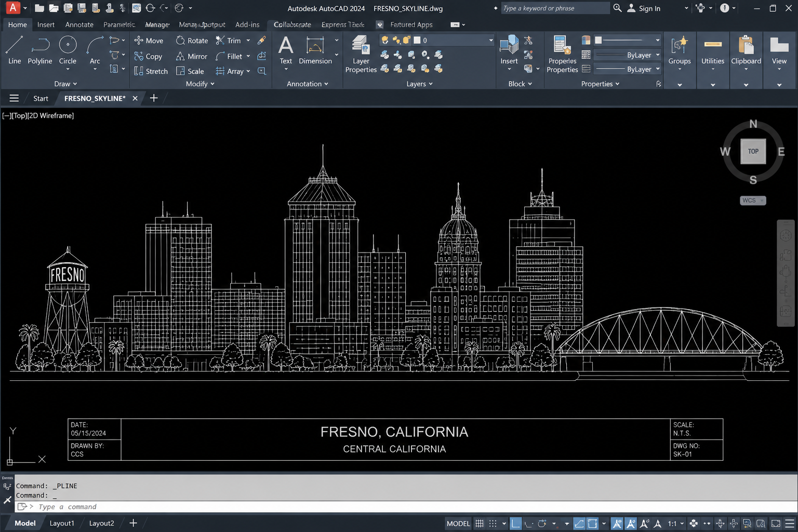Click the TOP face of the ViewCube

[753, 151]
